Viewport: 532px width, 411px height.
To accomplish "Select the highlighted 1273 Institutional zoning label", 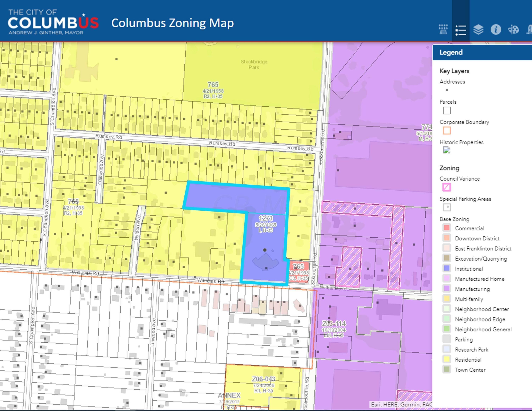I will [x=265, y=224].
